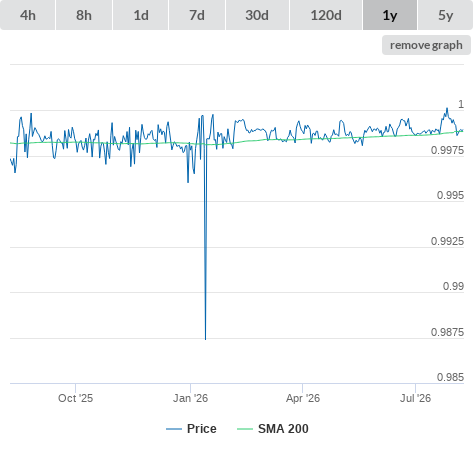Open the 30d chart view
474x455 pixels.
point(257,15)
